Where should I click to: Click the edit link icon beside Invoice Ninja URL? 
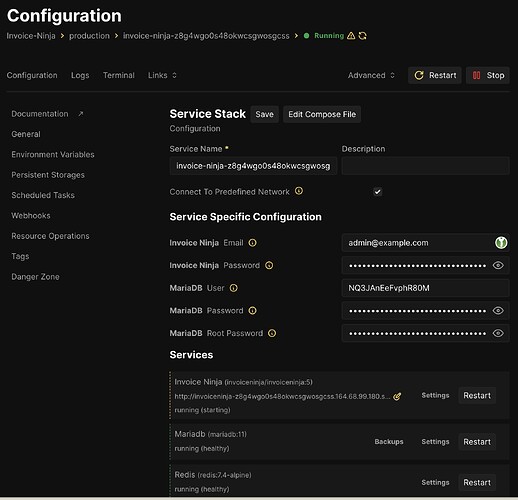tap(397, 396)
